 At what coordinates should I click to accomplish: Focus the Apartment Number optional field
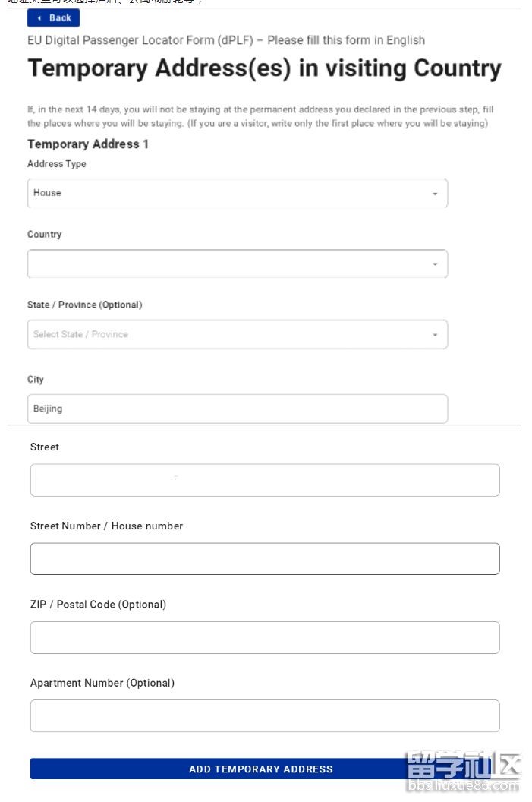coord(264,716)
